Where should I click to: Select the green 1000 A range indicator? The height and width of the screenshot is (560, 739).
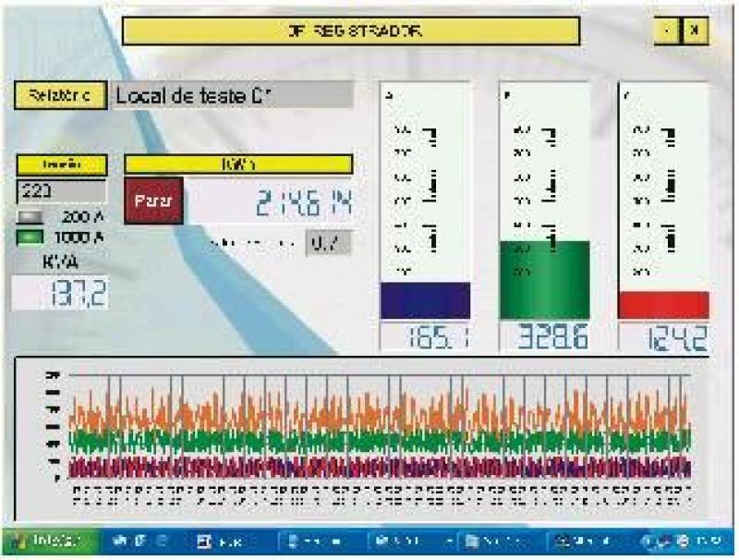point(30,237)
